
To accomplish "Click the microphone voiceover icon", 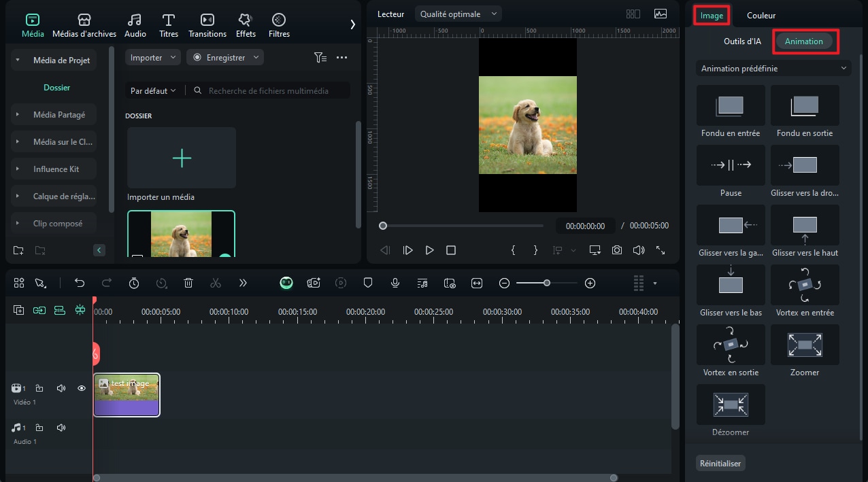I will tap(395, 283).
